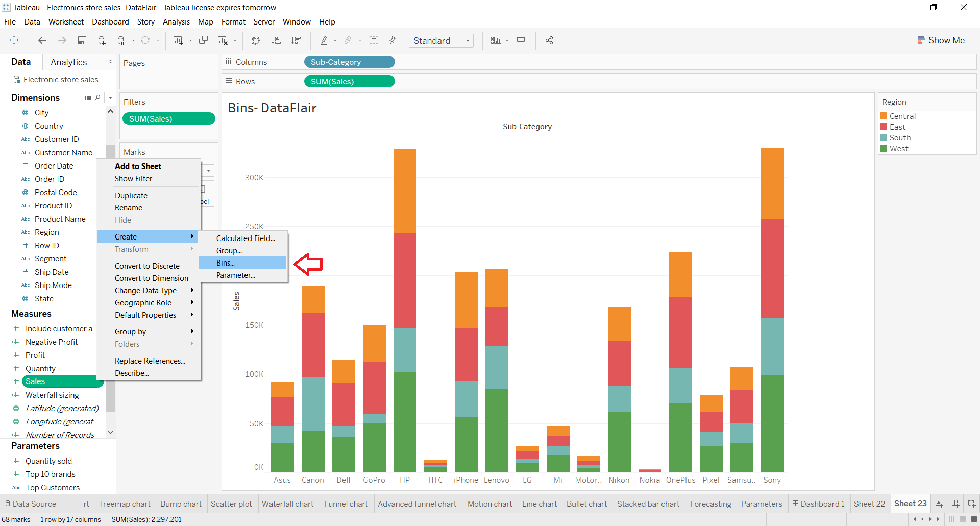Switch to the Analytics pane
980x526 pixels.
click(x=69, y=62)
